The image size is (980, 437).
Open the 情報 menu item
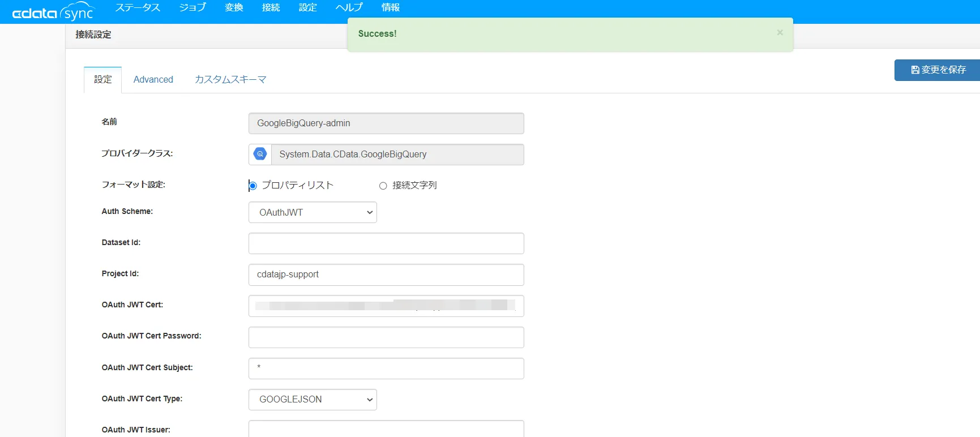(390, 7)
